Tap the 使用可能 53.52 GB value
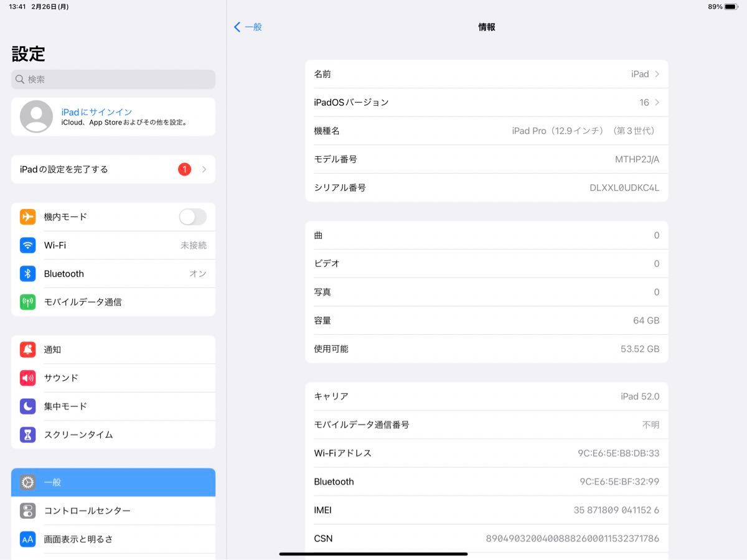 pyautogui.click(x=640, y=349)
